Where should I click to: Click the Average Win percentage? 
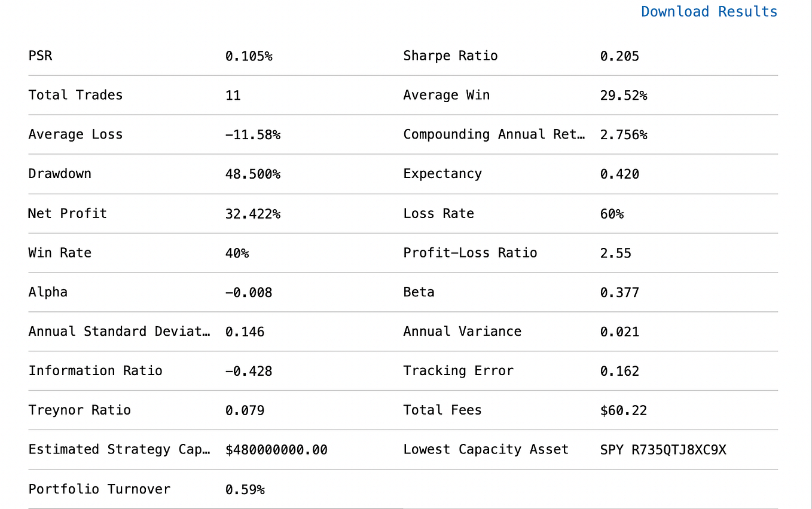pos(624,95)
